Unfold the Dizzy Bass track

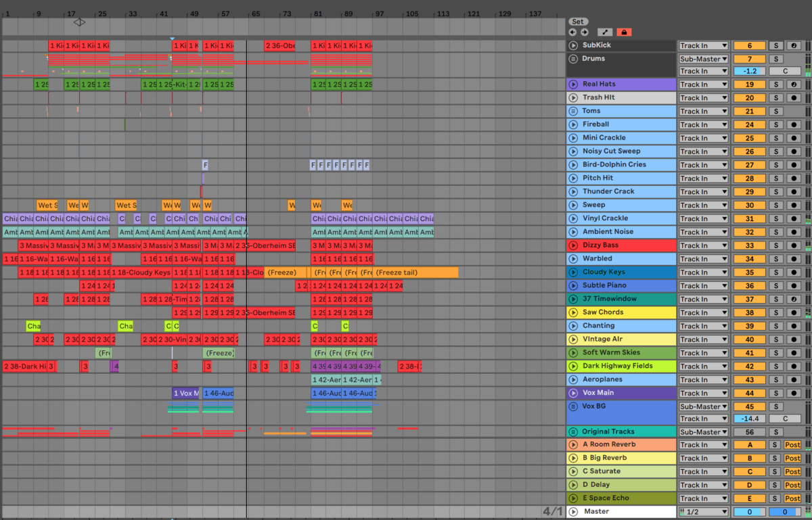tap(573, 245)
